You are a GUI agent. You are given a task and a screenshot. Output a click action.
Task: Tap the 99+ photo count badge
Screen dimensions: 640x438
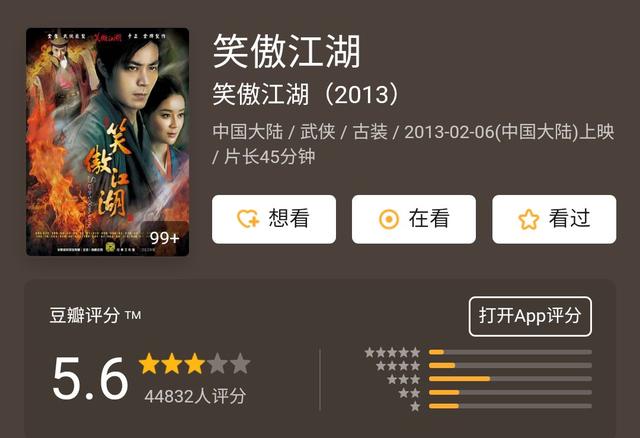tap(164, 238)
